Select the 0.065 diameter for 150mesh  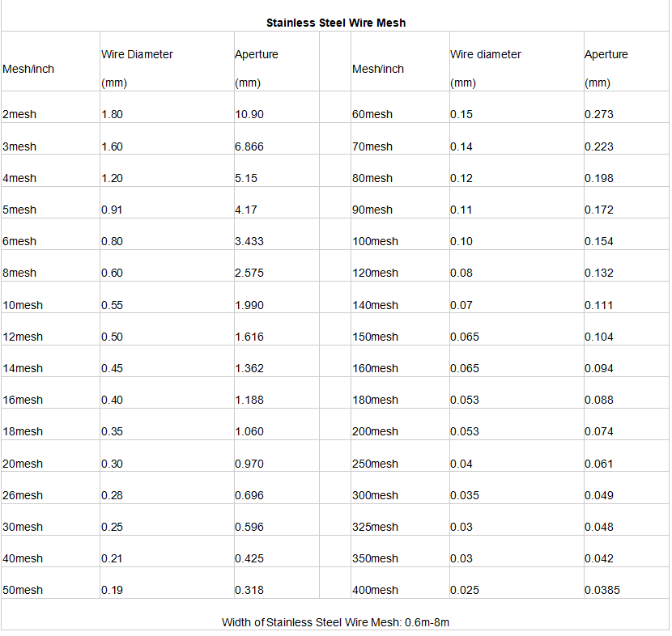(465, 337)
